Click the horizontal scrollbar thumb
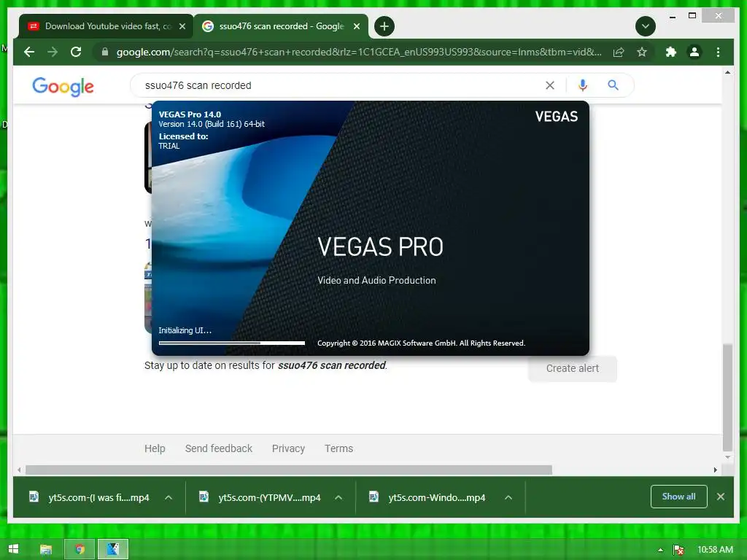 click(289, 470)
